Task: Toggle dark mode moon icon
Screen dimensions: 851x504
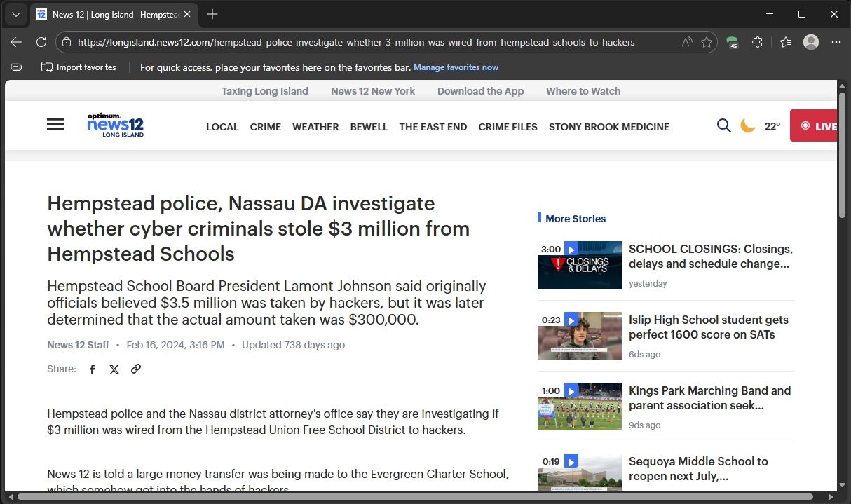Action: (x=748, y=125)
